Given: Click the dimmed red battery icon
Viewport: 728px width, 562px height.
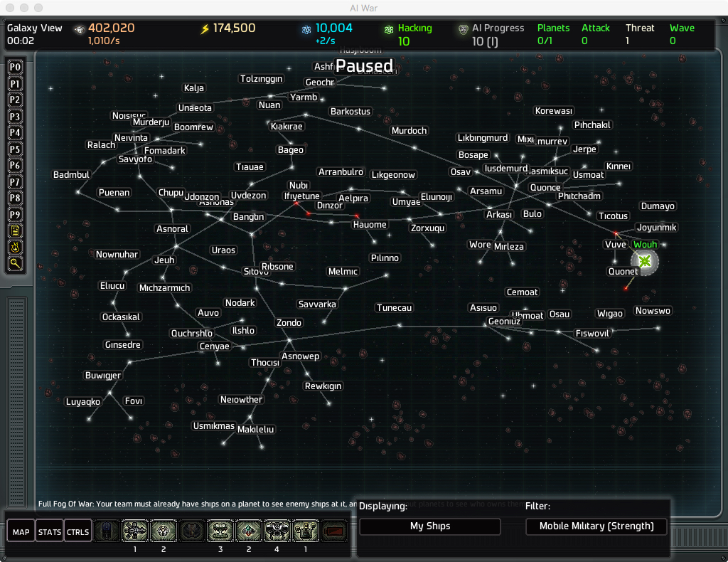Looking at the screenshot, I should click(x=334, y=531).
